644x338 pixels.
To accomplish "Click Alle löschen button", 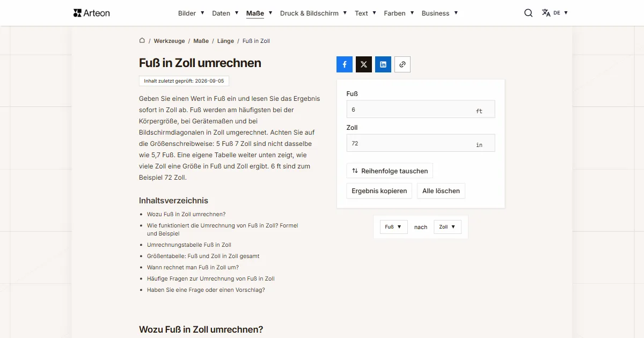I will tap(441, 191).
